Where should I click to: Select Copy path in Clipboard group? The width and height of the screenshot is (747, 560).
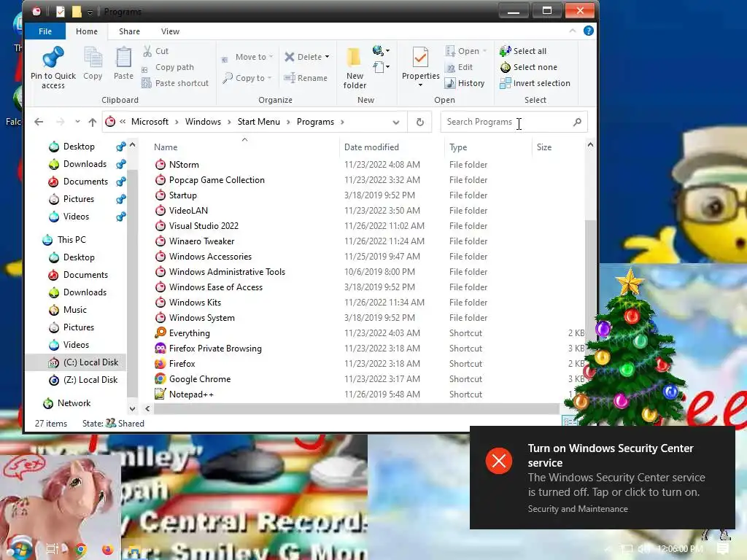(174, 67)
